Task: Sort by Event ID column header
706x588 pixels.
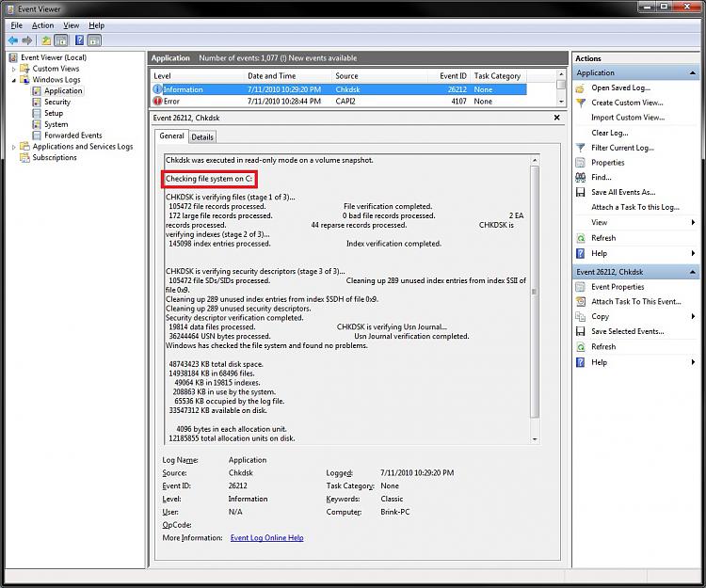Action: 448,76
